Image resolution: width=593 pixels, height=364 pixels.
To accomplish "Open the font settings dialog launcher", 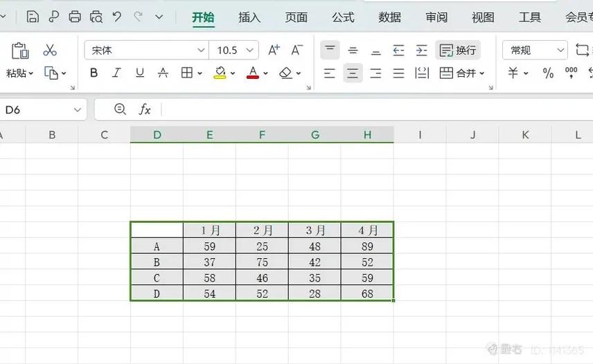I will [x=308, y=88].
